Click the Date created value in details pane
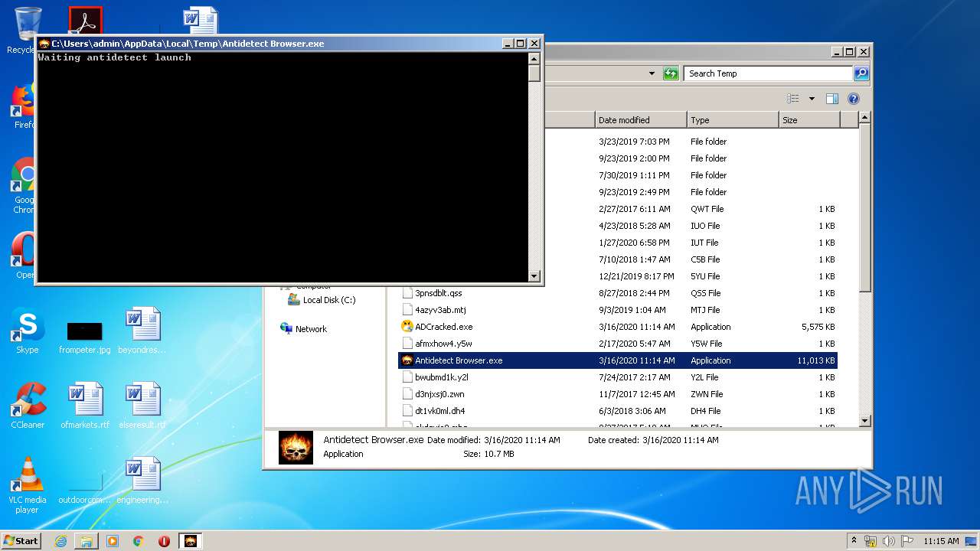 point(681,440)
